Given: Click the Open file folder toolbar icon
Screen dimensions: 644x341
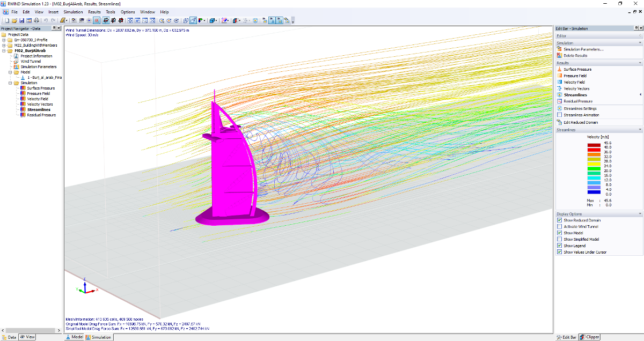Looking at the screenshot, I should 14,20.
